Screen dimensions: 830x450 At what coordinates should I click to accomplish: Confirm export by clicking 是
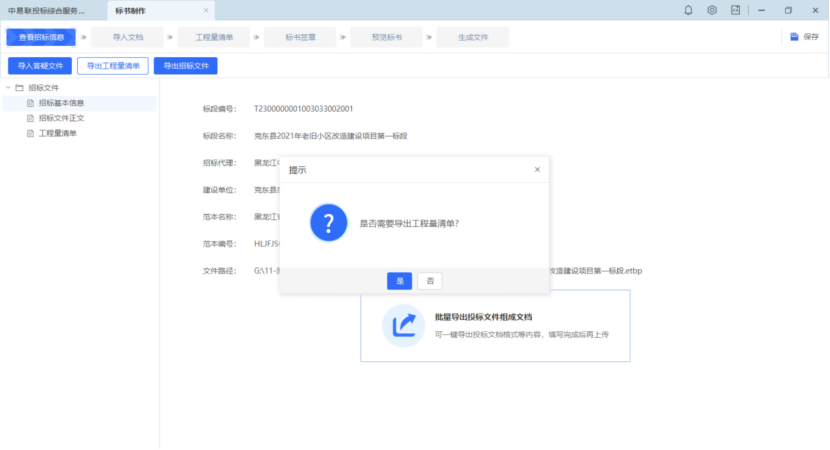[x=399, y=281]
